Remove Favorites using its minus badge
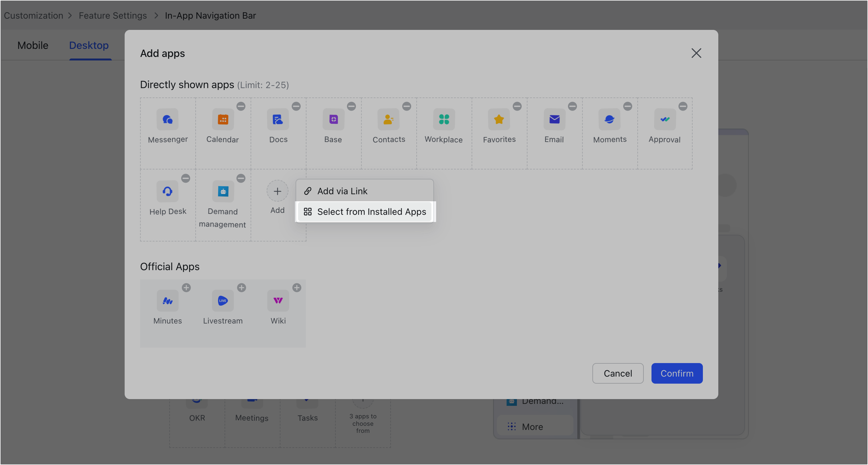The height and width of the screenshot is (465, 868). (x=517, y=106)
